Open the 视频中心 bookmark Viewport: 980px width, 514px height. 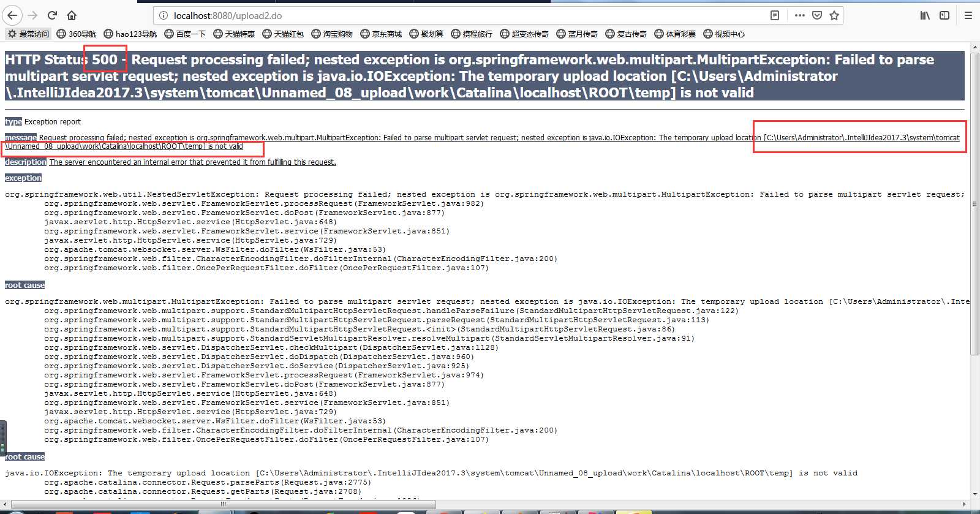pyautogui.click(x=724, y=34)
